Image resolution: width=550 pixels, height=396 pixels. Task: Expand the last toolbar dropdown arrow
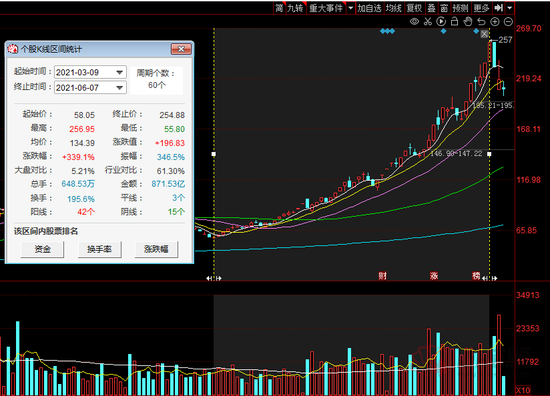[x=510, y=8]
